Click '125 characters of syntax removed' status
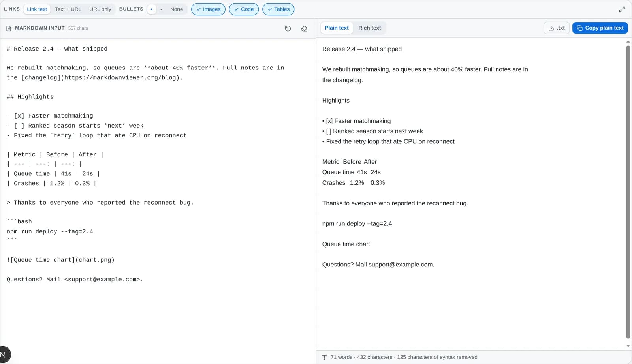Image resolution: width=632 pixels, height=364 pixels. (437, 357)
